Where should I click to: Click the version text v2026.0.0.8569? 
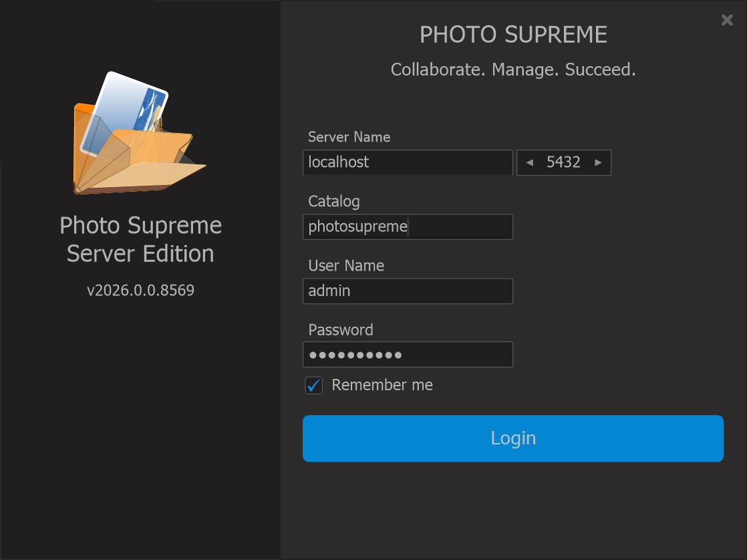(140, 290)
